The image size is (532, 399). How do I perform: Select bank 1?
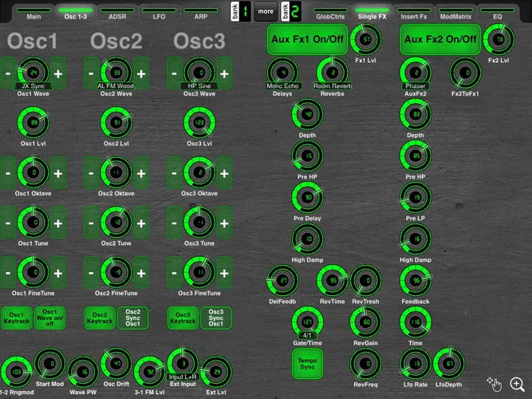[241, 11]
